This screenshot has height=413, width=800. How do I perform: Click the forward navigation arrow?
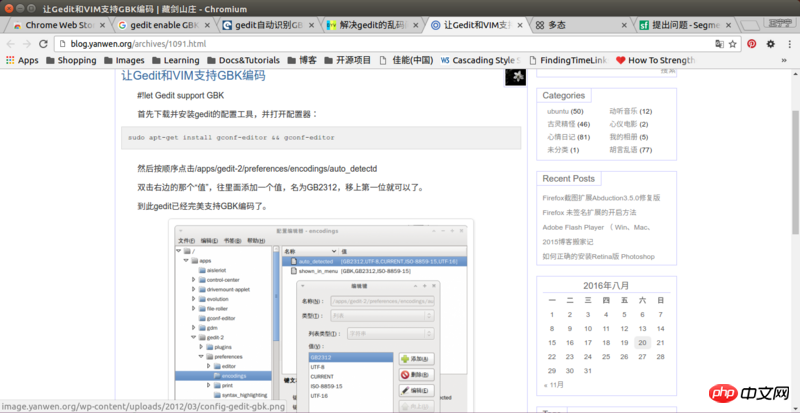pos(27,44)
